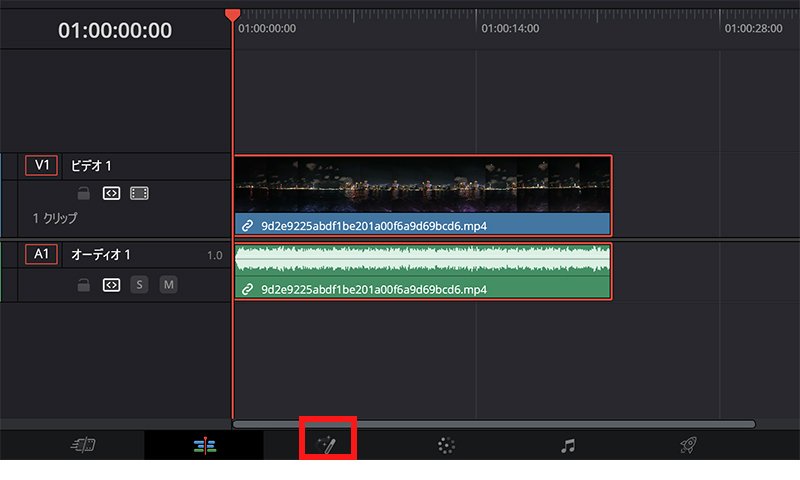Select the audio clip waveform on A1
Screen dimensions: 800x480
point(422,260)
